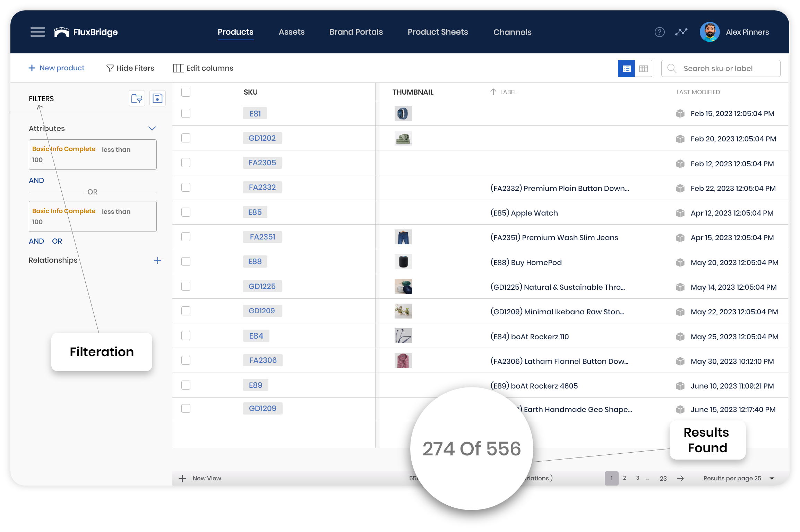Collapse the Attributes section chevron
The height and width of the screenshot is (532, 800).
(x=152, y=129)
